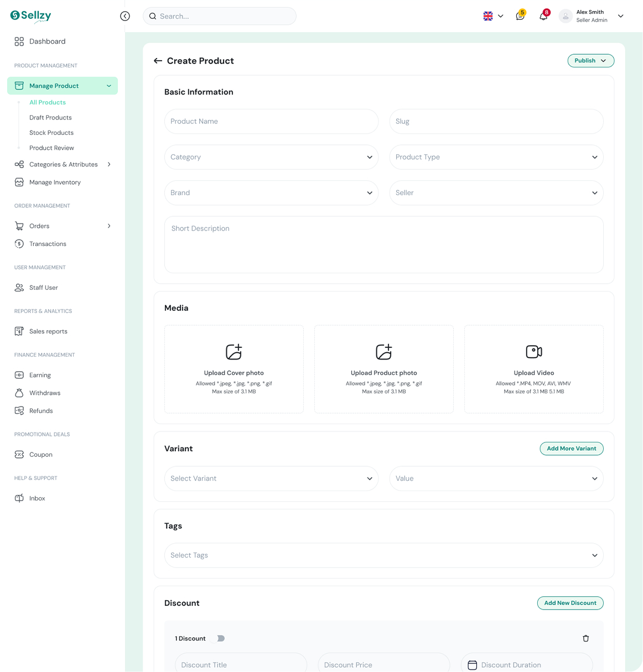The image size is (643, 672).
Task: Open the Select Tags dropdown
Action: pyautogui.click(x=384, y=555)
